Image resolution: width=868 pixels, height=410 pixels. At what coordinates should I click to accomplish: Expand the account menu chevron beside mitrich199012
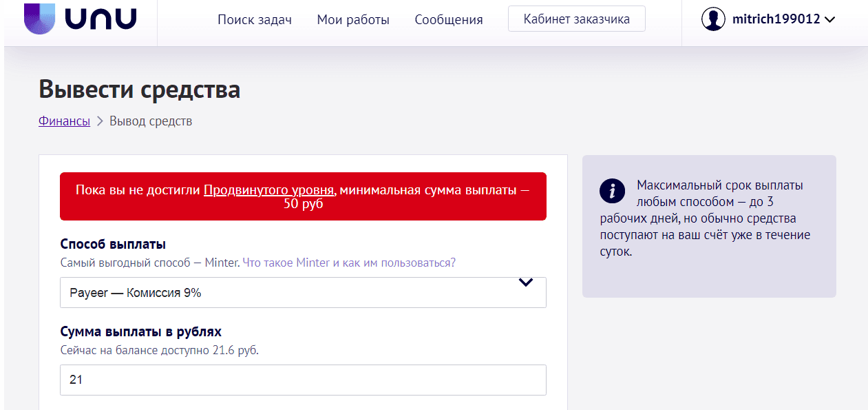[829, 20]
